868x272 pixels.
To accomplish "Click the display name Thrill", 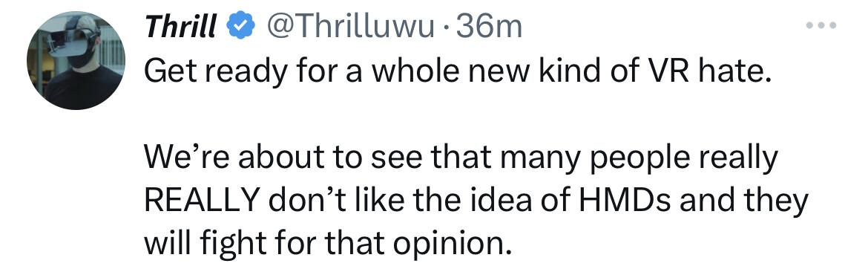I will click(180, 26).
